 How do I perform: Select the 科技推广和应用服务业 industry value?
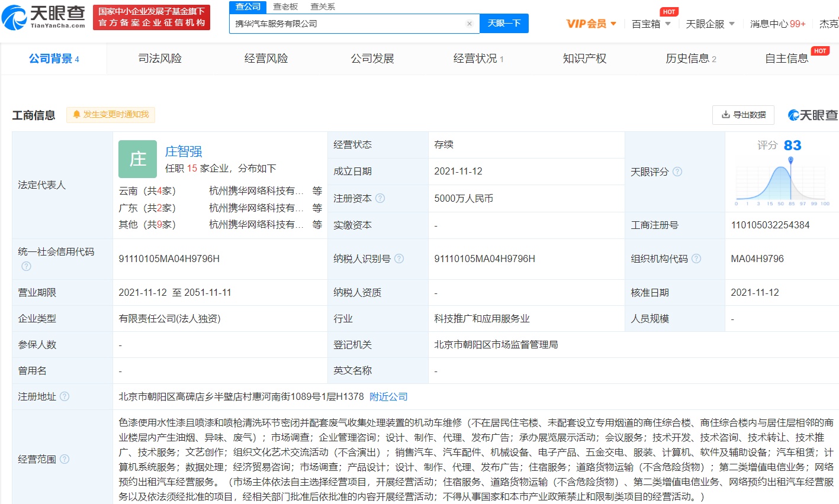click(482, 318)
